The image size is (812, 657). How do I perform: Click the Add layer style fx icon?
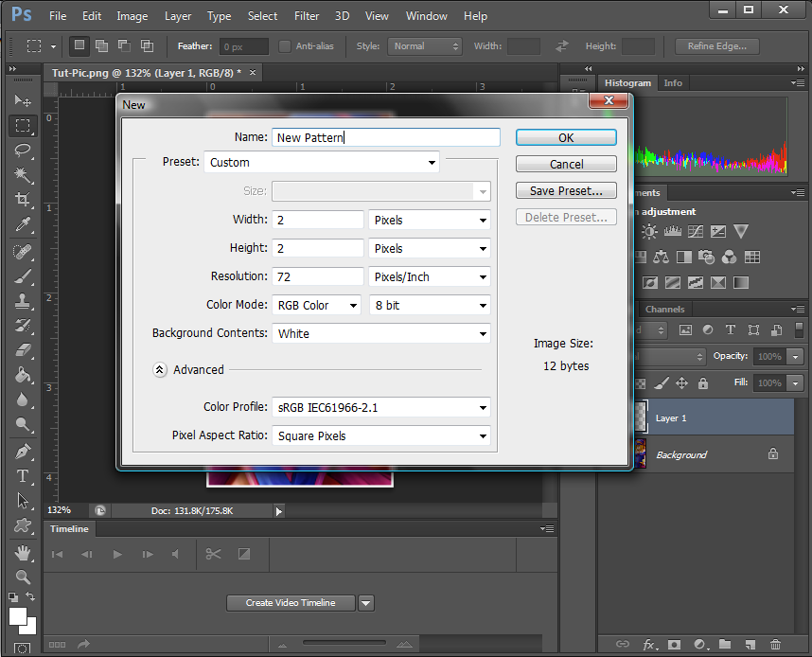tap(650, 644)
